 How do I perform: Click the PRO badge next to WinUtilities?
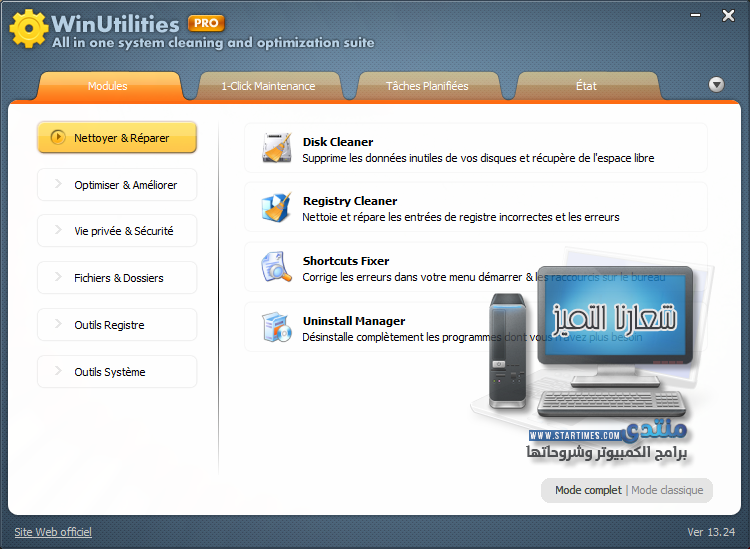(x=206, y=23)
